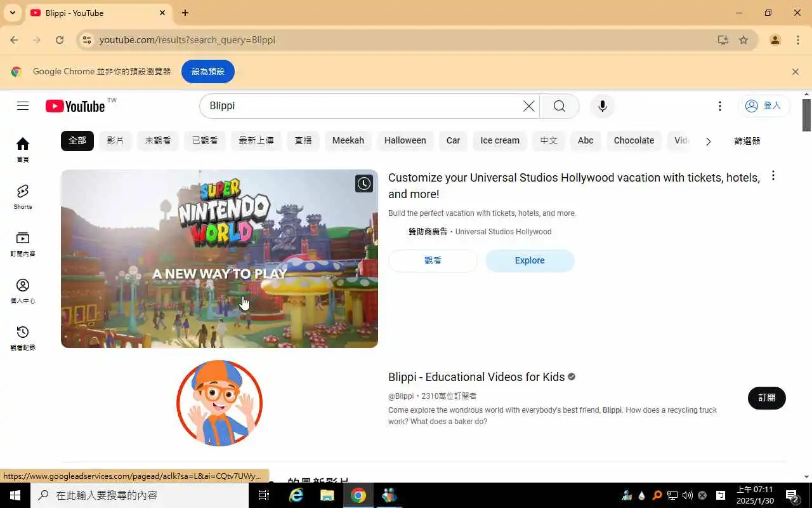Clear the search box with X icon
This screenshot has width=812, height=508.
[529, 106]
